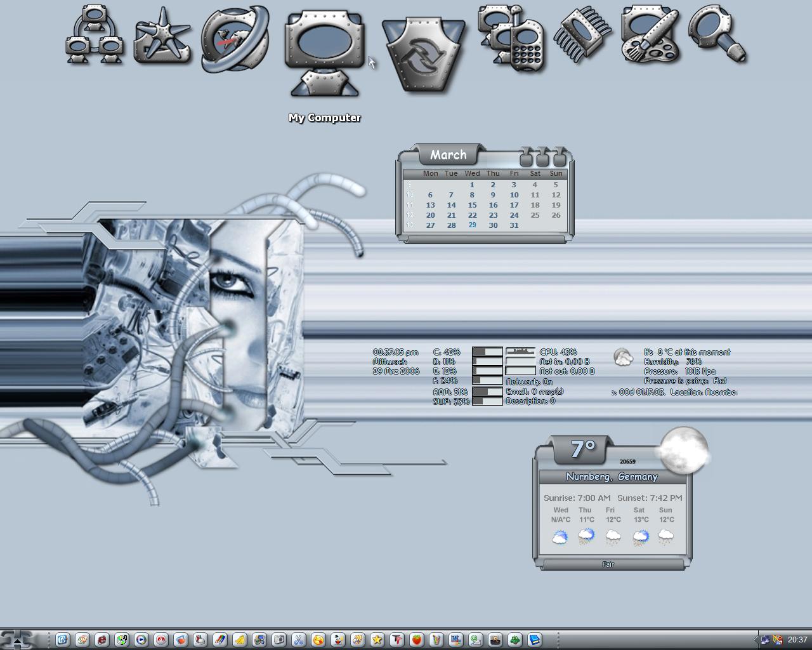Viewport: 812px width, 650px height.
Task: Click the magnifying glass search dock icon
Action: 717,34
